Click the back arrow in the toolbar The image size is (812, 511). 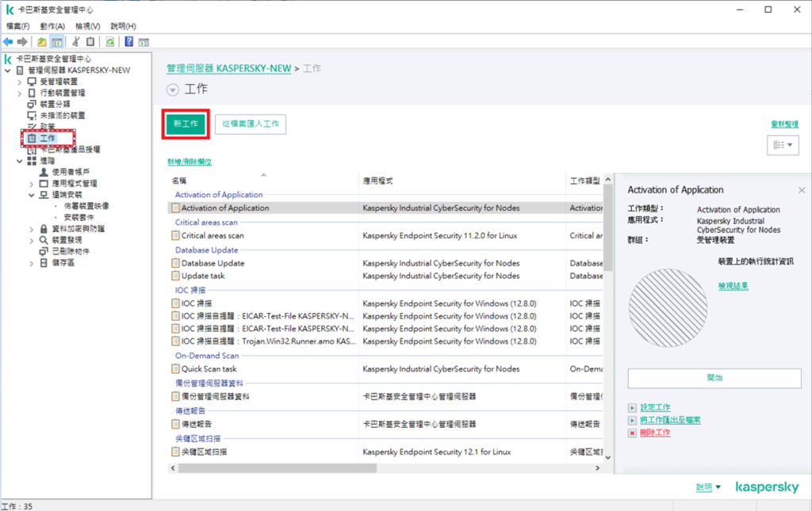(x=8, y=42)
